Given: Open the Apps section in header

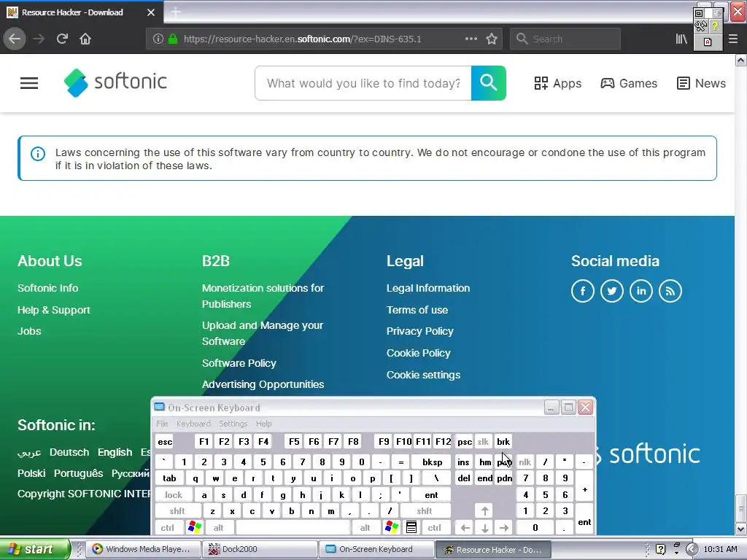Looking at the screenshot, I should 557,83.
